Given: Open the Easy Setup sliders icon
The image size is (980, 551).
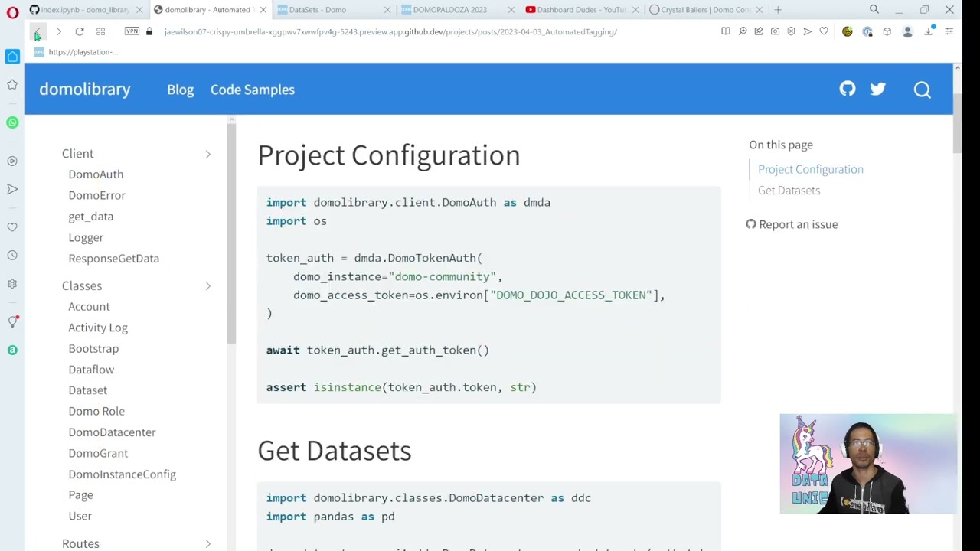Looking at the screenshot, I should (x=949, y=31).
